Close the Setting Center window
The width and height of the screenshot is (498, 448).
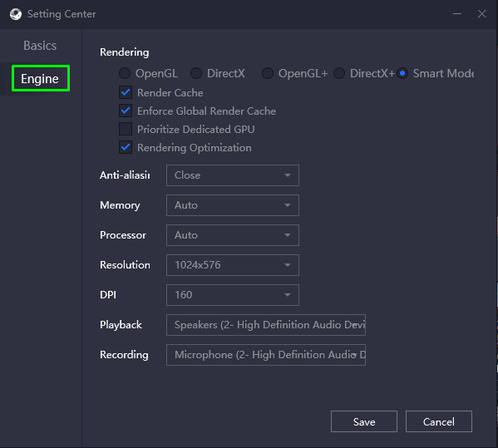click(x=482, y=13)
